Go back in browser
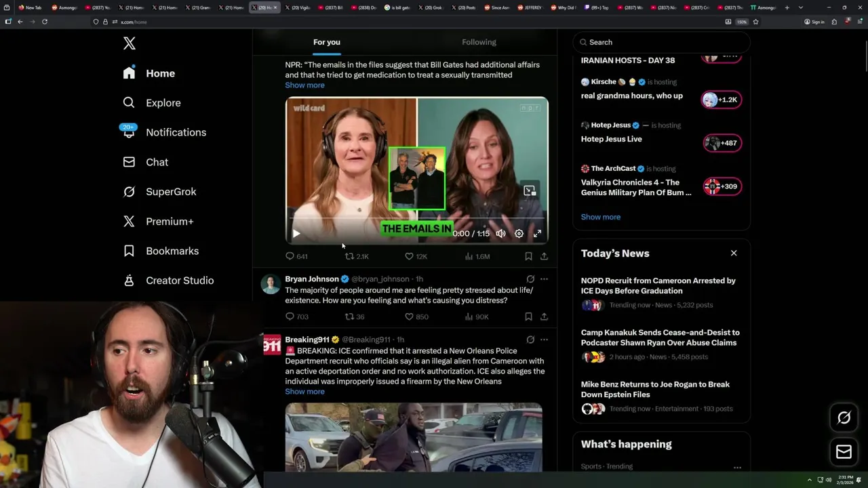Image resolution: width=868 pixels, height=488 pixels. pos(20,22)
